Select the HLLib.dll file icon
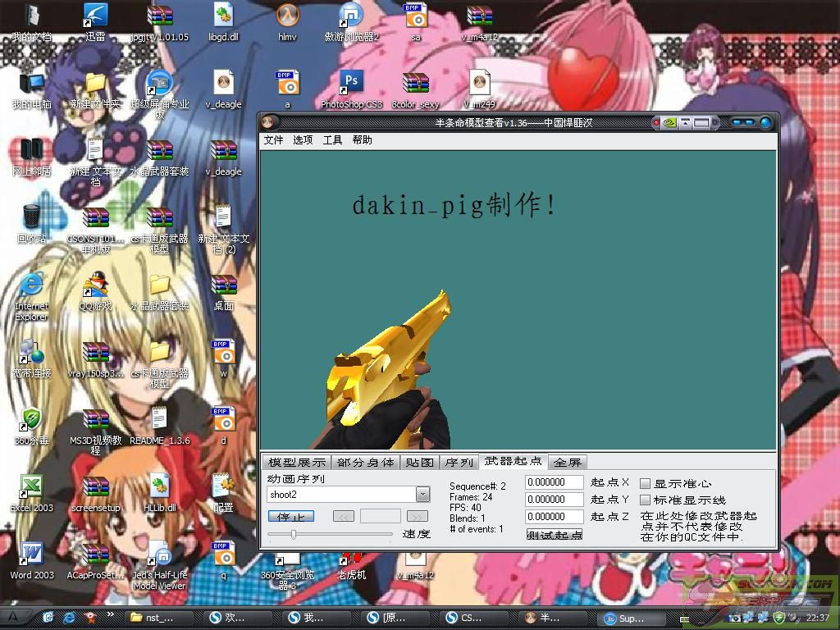This screenshot has width=840, height=630. click(x=160, y=493)
